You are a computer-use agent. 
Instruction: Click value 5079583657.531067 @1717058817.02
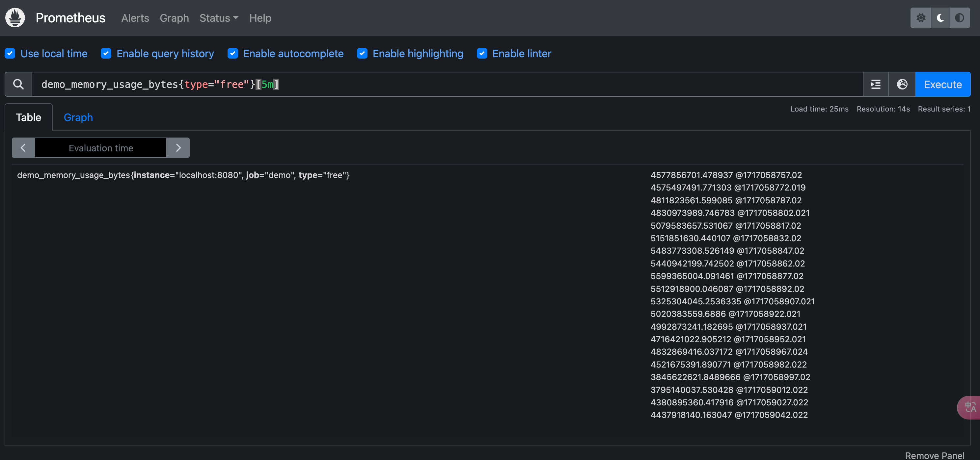click(x=725, y=226)
